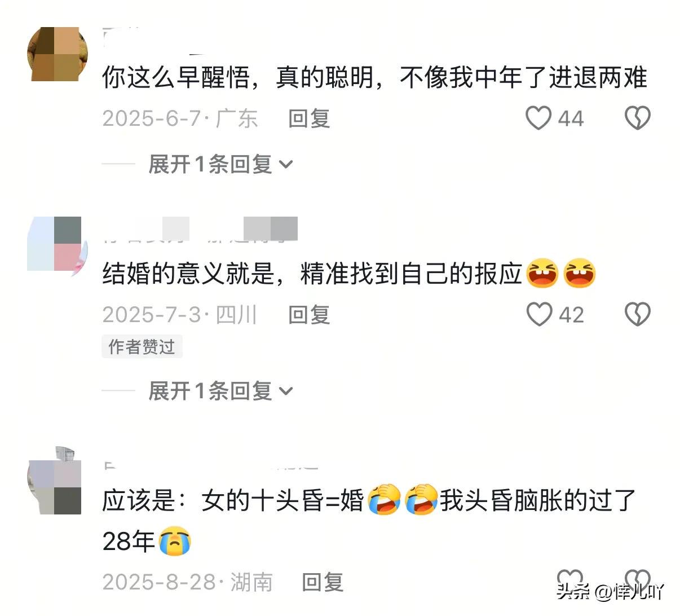The image size is (680, 616).
Task: Click the crying emoji after 28年
Action: (175, 541)
